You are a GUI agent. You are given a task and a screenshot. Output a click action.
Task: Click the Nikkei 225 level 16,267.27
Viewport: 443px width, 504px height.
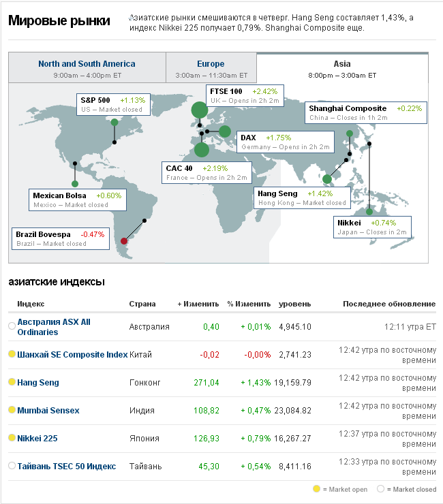[293, 439]
